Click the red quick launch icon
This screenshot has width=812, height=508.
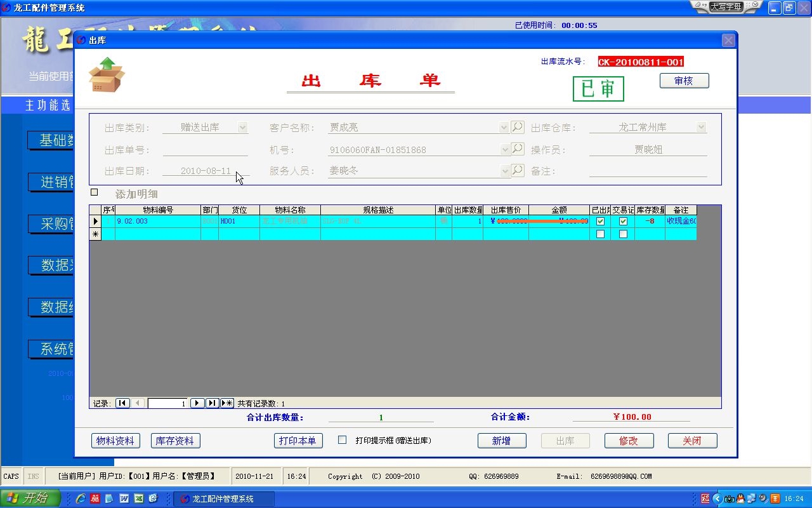tap(95, 498)
